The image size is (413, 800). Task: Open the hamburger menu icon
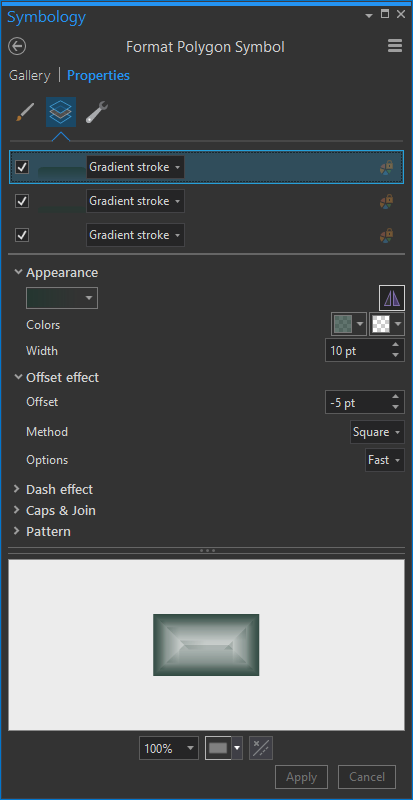[395, 46]
